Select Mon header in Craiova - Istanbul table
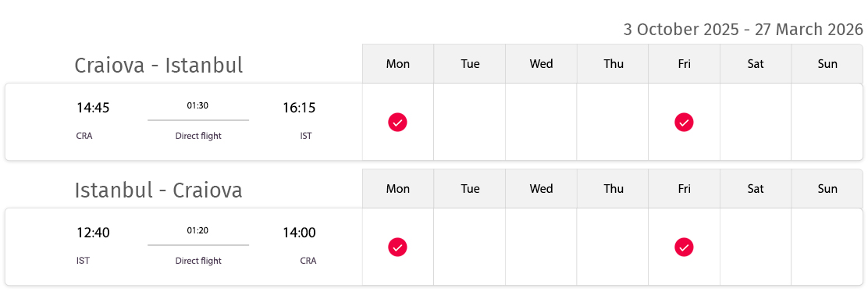The width and height of the screenshot is (868, 299). coord(398,64)
